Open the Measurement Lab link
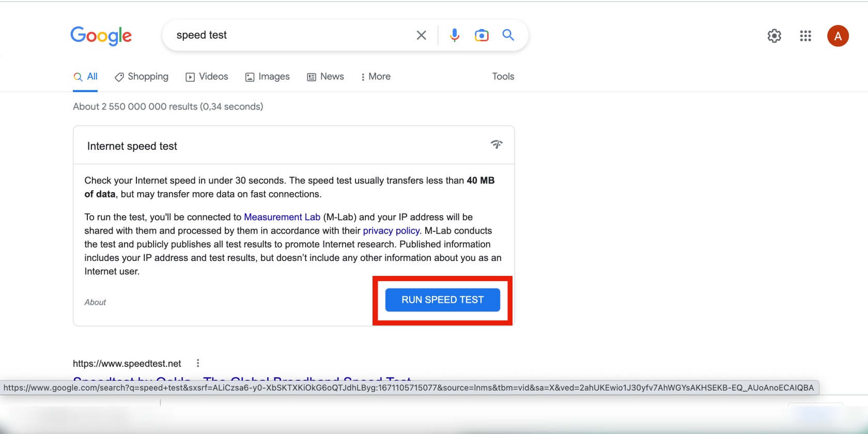Screen dimensions: 868x434 coord(282,217)
